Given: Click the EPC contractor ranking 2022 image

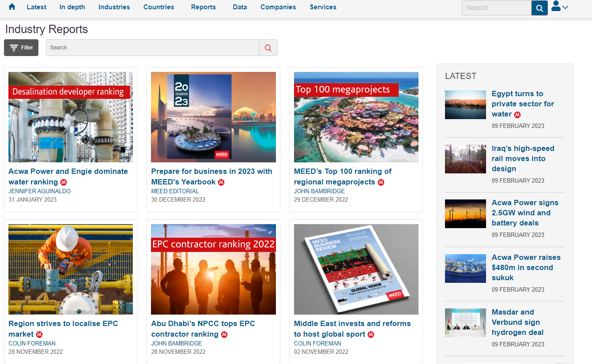Looking at the screenshot, I should [x=213, y=269].
